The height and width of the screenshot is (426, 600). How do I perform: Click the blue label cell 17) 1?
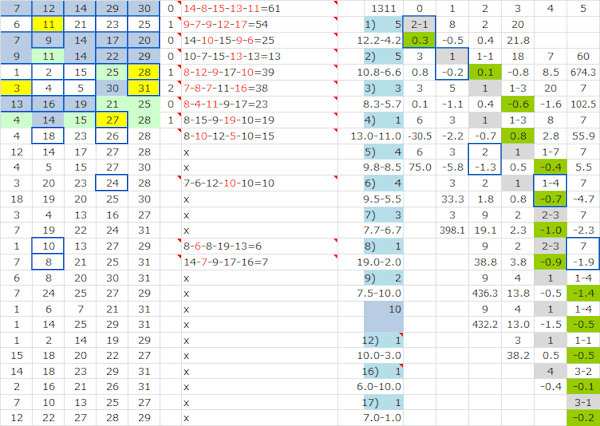click(x=383, y=402)
